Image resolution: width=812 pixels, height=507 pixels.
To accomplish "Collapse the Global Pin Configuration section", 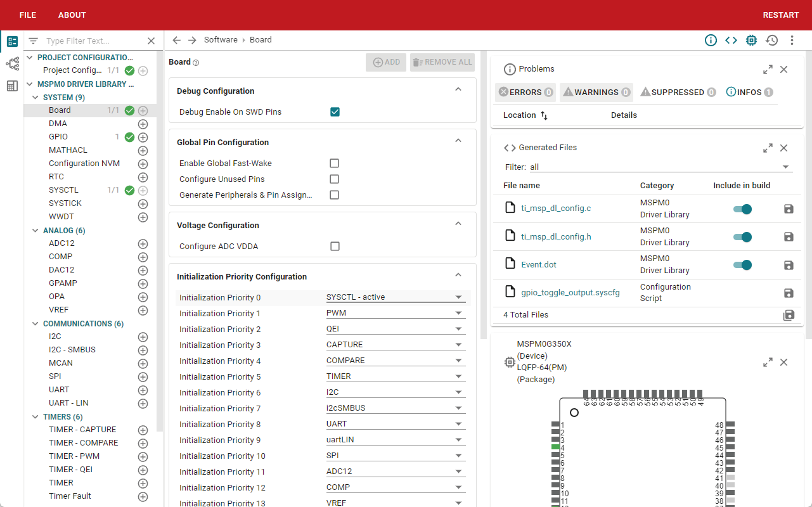I will click(x=458, y=141).
